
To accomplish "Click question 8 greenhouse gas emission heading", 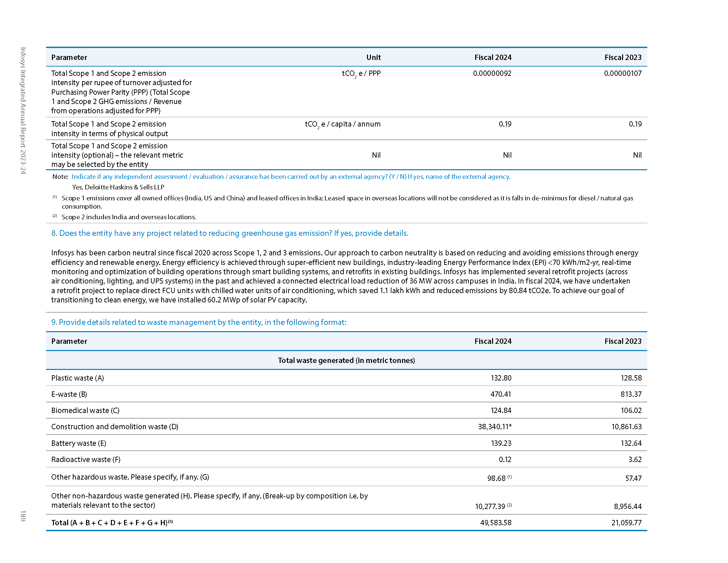I will click(x=229, y=233).
